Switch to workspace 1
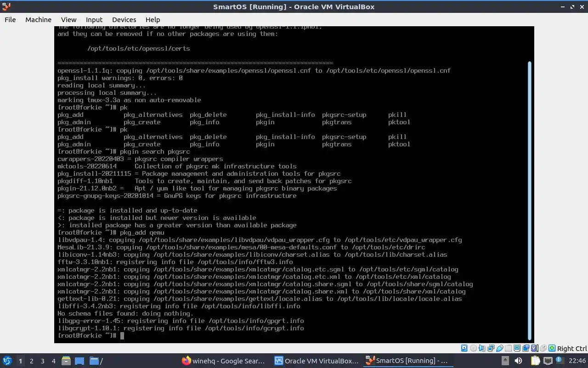Viewport: 588px width, 368px height. (x=20, y=361)
